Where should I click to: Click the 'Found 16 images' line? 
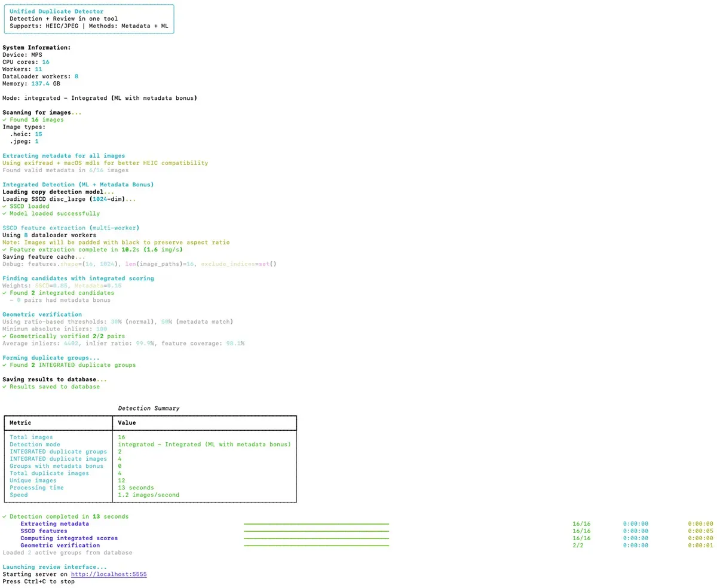coord(33,120)
